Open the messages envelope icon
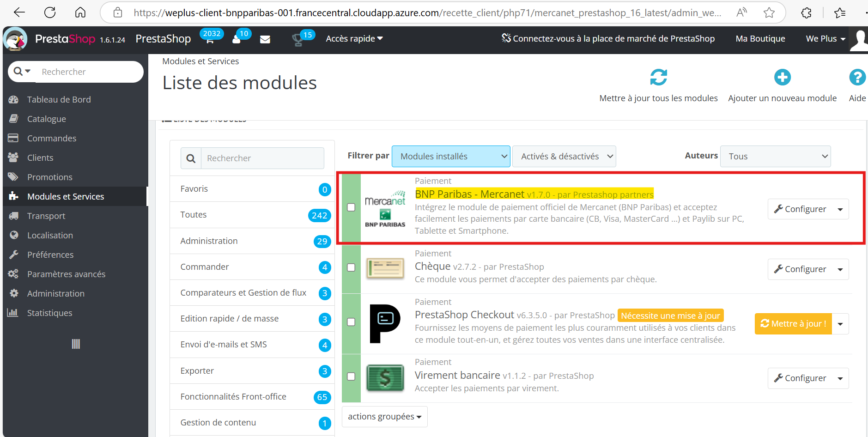868x437 pixels. [265, 40]
